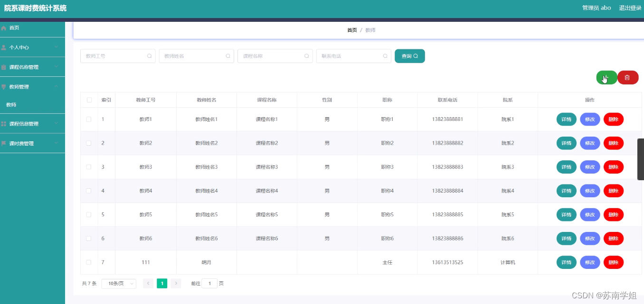Open the 10条/页 page size dropdown

point(118,283)
